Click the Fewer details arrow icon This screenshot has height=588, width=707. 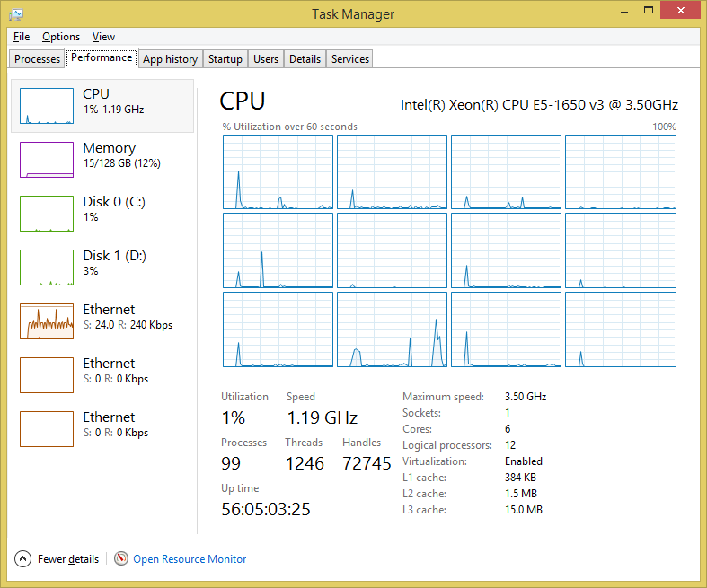22,558
